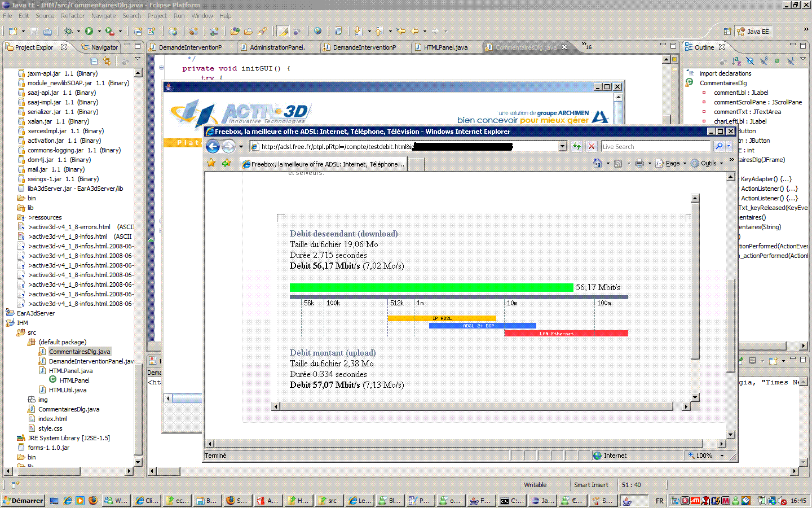
Task: Toggle Hide Static Members in Outline
Action: [x=764, y=61]
